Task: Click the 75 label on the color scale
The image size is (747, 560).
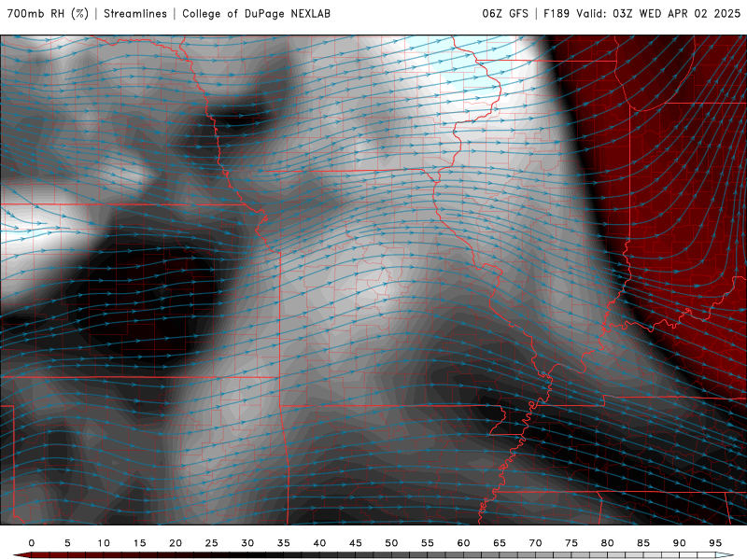Action: click(x=571, y=543)
